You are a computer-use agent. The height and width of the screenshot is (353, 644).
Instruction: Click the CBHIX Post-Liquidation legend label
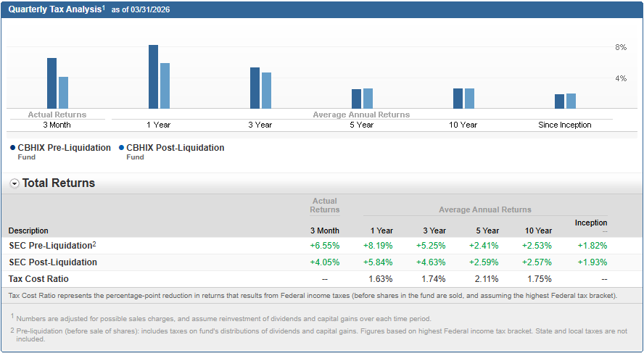(x=176, y=148)
